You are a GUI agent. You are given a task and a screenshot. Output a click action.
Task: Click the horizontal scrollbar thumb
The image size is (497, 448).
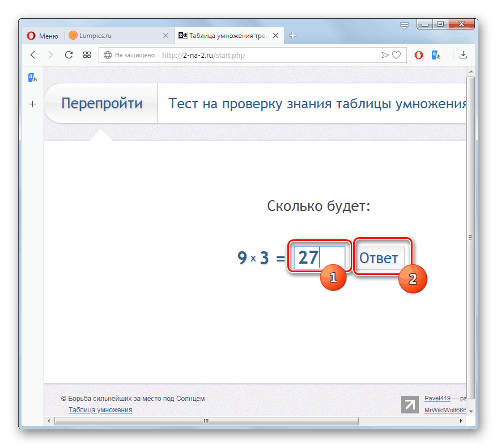206,421
